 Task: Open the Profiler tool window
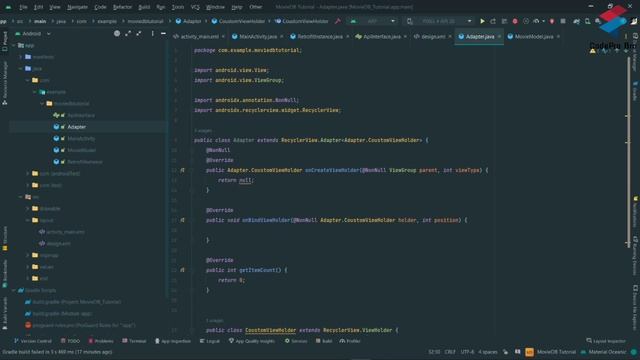[350, 341]
